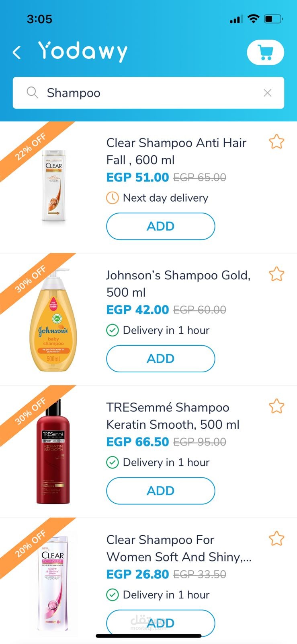Image resolution: width=297 pixels, height=644 pixels.
Task: Tap the Next day delivery clock icon
Action: click(x=112, y=198)
